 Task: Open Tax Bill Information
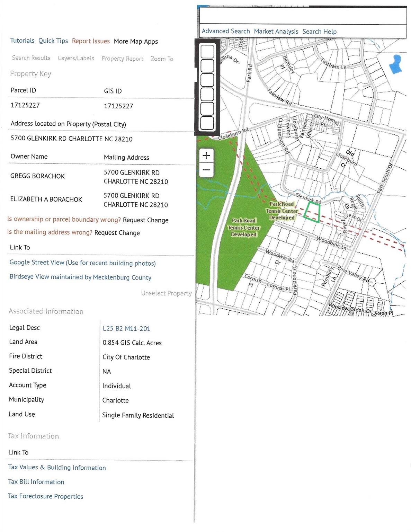[36, 482]
